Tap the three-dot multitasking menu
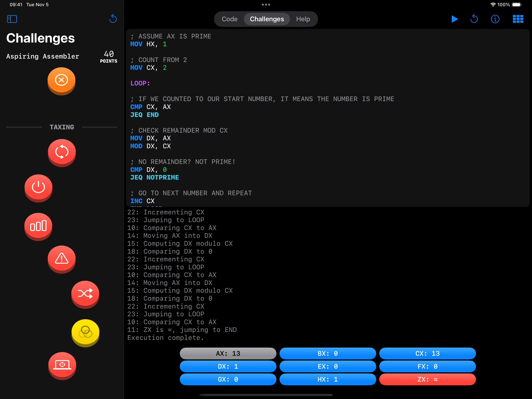Image resolution: width=532 pixels, height=399 pixels. click(266, 5)
